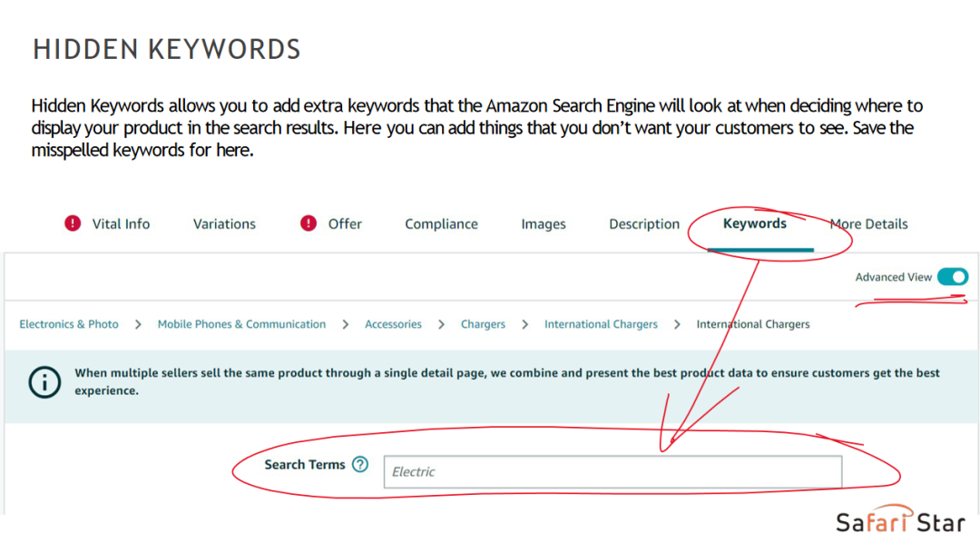Open the Mobile Phones & Communication link

coord(241,324)
